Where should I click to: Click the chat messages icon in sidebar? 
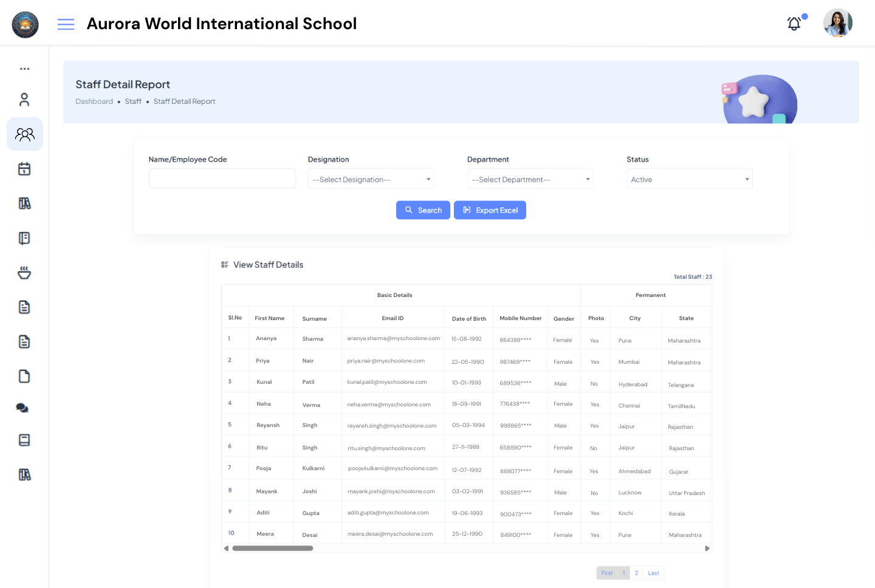pyautogui.click(x=22, y=408)
